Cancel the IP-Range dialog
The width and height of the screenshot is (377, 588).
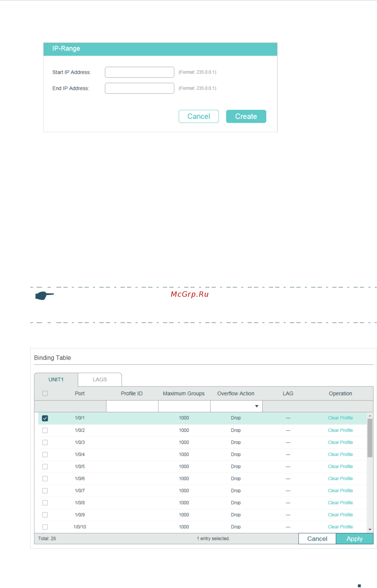click(x=199, y=116)
